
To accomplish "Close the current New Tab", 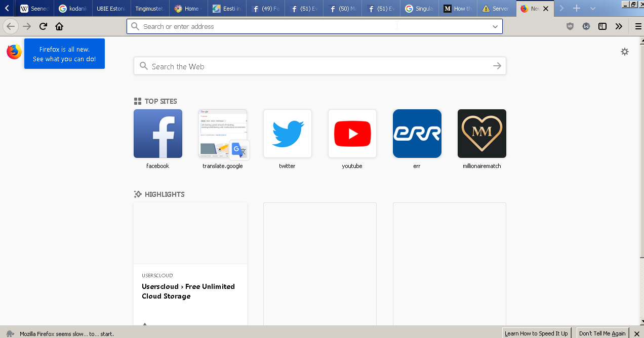I will click(x=546, y=9).
